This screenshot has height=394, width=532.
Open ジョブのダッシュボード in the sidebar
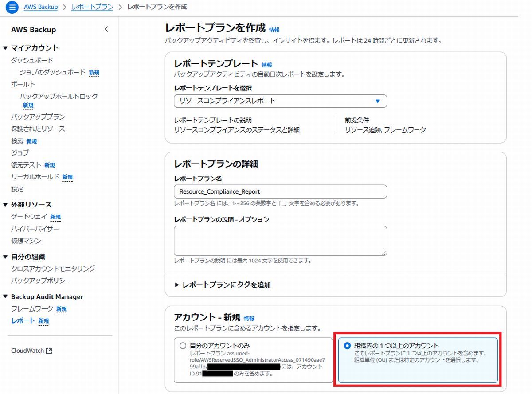(x=53, y=72)
